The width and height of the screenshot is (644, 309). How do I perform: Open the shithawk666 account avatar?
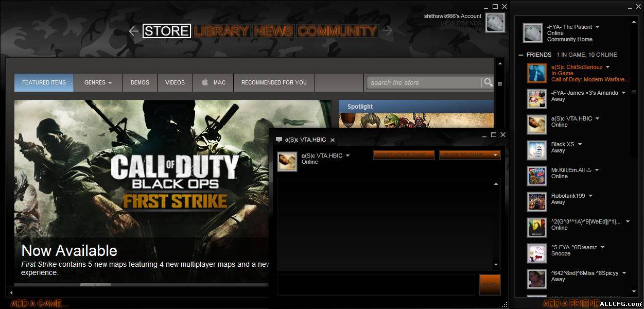pos(495,23)
